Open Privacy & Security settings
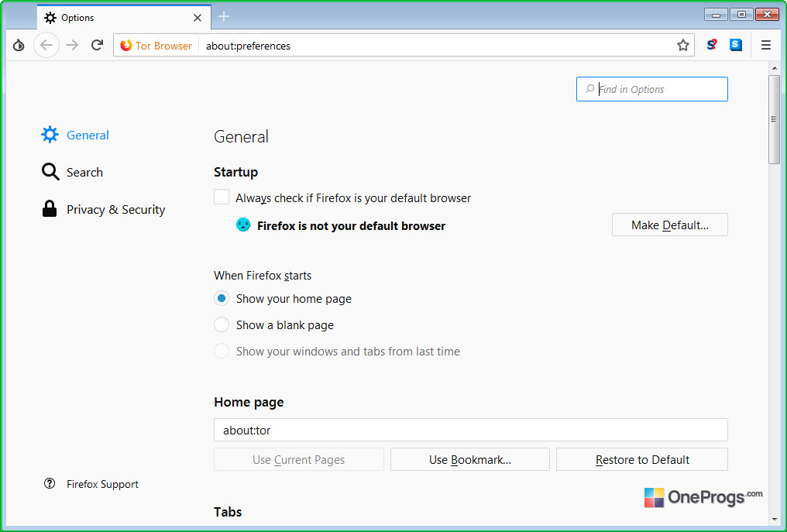 pos(103,209)
